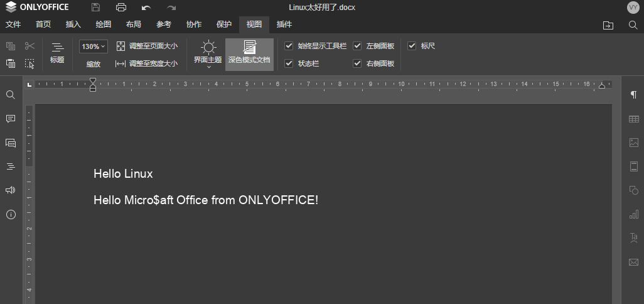Click the Save icon in title bar
Screen dimensions: 644x304
(x=95, y=7)
